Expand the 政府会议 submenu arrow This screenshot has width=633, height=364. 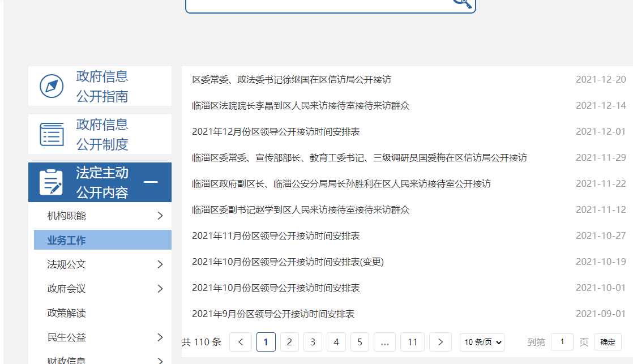point(160,289)
